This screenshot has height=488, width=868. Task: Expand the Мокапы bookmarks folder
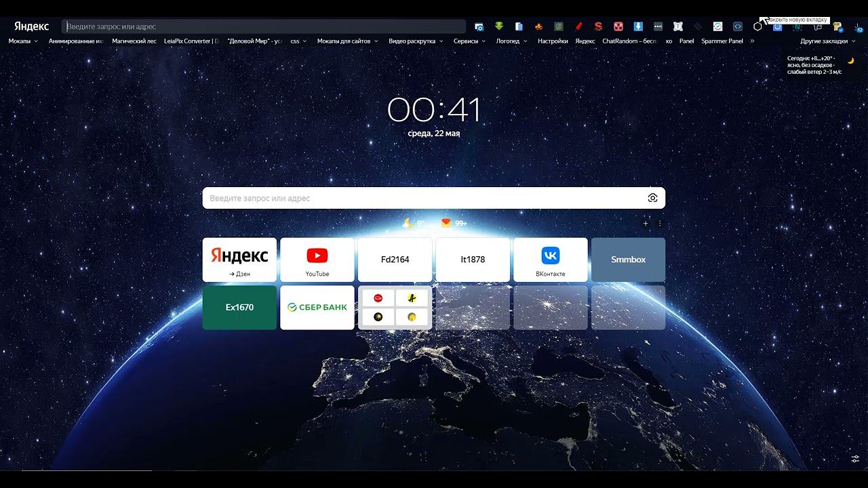coord(23,41)
